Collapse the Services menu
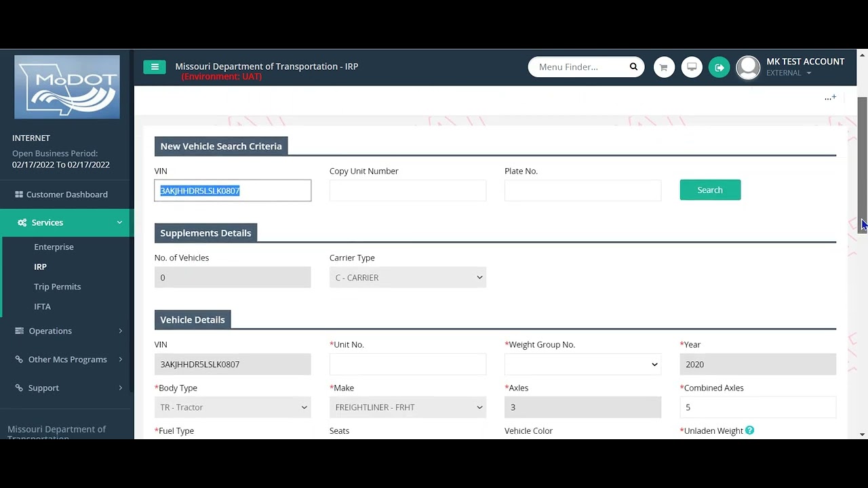The height and width of the screenshot is (488, 868). (66, 223)
